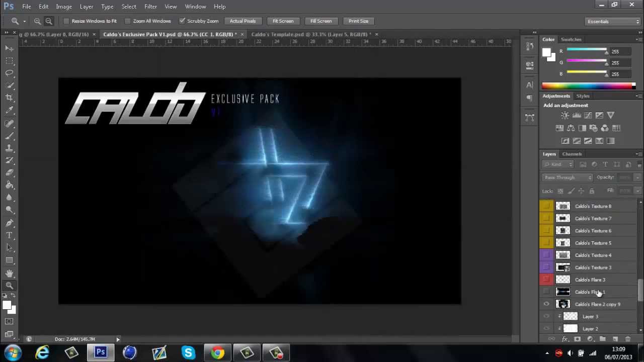644x362 pixels.
Task: Open the layer filter Kind dropdown
Action: pyautogui.click(x=558, y=164)
